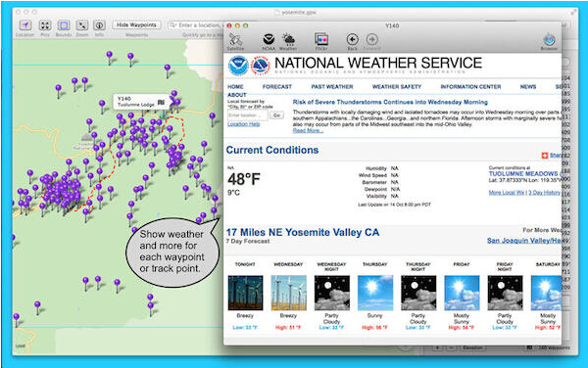Viewport: 588px width, 368px height.
Task: Open the FORECAST navigation item
Action: pyautogui.click(x=277, y=87)
